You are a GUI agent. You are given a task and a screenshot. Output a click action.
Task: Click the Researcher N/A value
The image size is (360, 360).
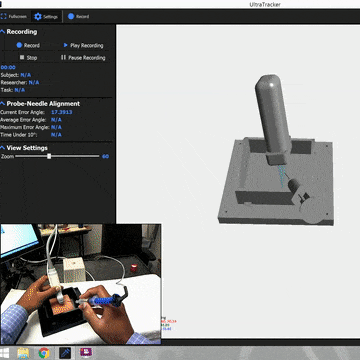[x=34, y=82]
